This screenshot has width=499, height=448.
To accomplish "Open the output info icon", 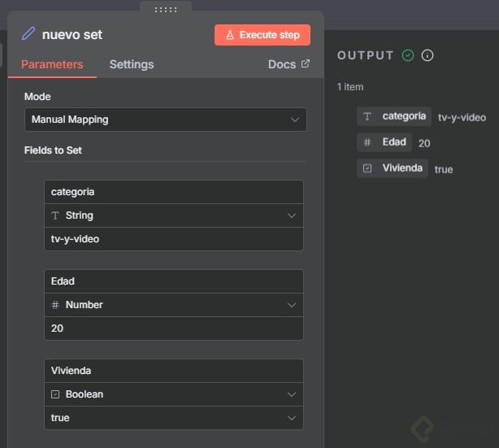I will click(427, 55).
